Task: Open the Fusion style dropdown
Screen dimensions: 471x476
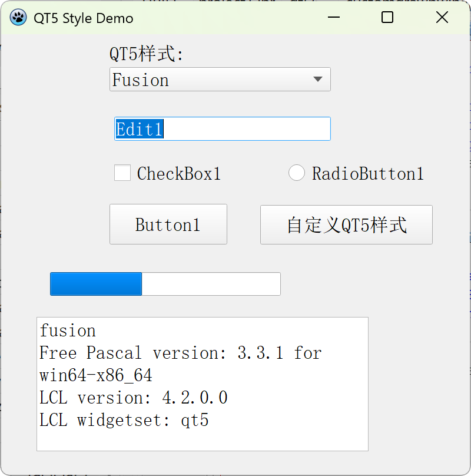Action: [x=220, y=79]
